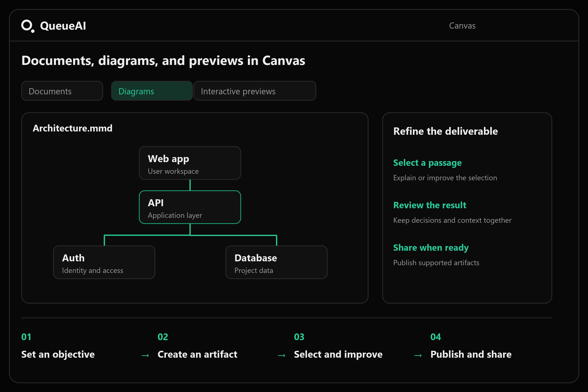588x392 pixels.
Task: Select the Auth diagram node
Action: [x=104, y=262]
